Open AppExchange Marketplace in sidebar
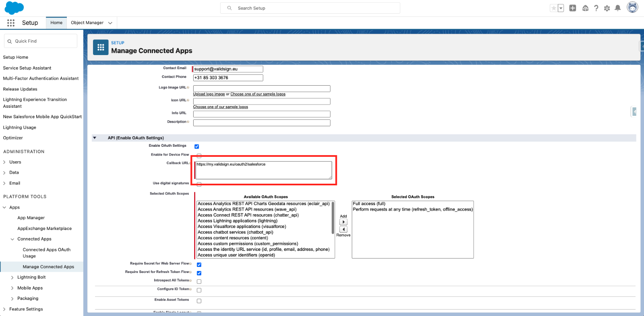The width and height of the screenshot is (644, 316). pyautogui.click(x=44, y=229)
